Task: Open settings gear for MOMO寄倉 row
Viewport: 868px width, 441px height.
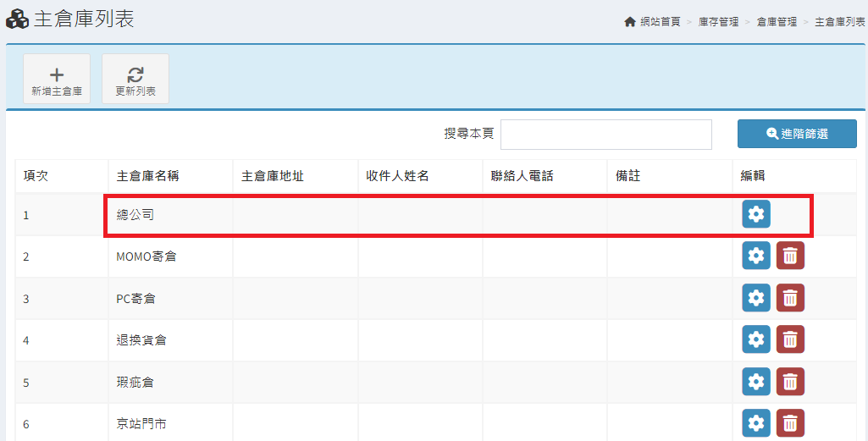Action: coord(756,256)
